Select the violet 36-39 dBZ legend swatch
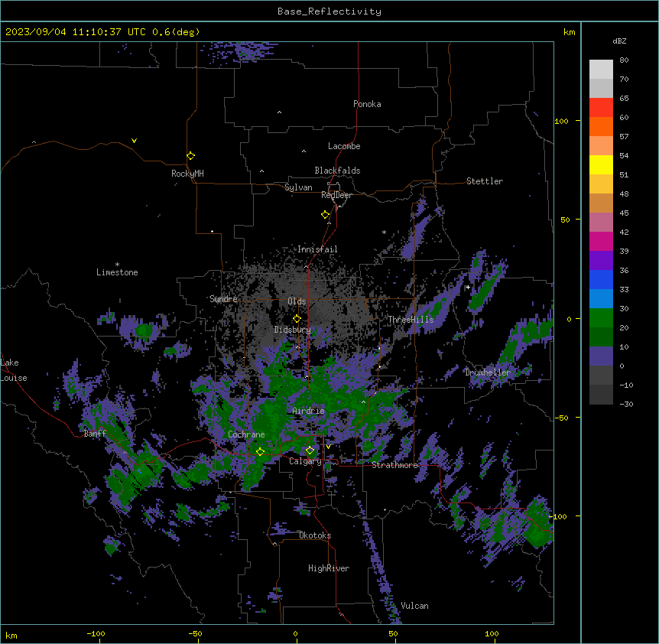The image size is (659, 644). pyautogui.click(x=601, y=261)
